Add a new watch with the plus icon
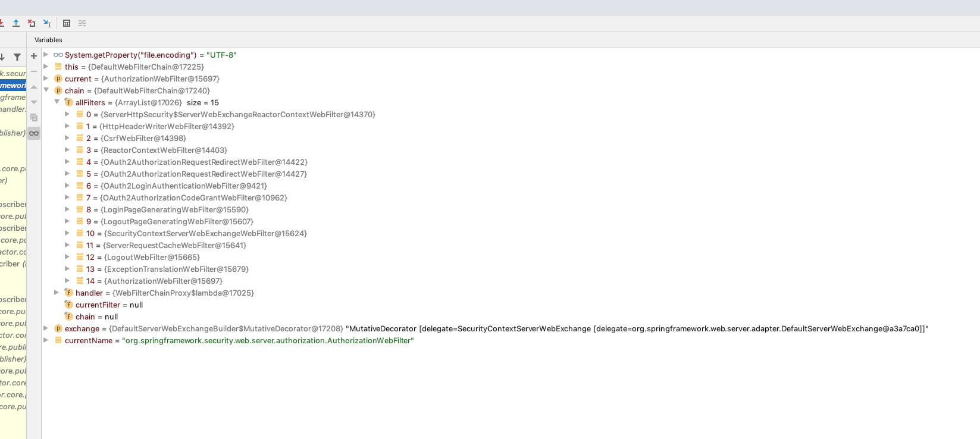 (x=34, y=56)
